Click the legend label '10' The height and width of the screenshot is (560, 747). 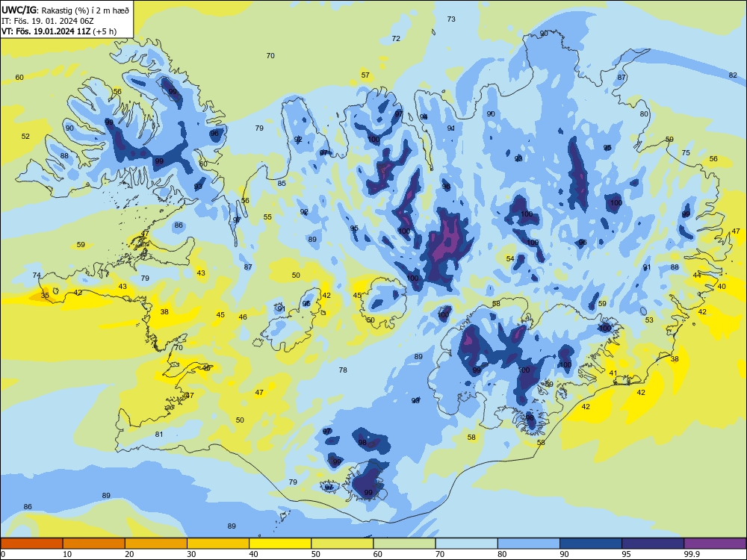pyautogui.click(x=67, y=554)
